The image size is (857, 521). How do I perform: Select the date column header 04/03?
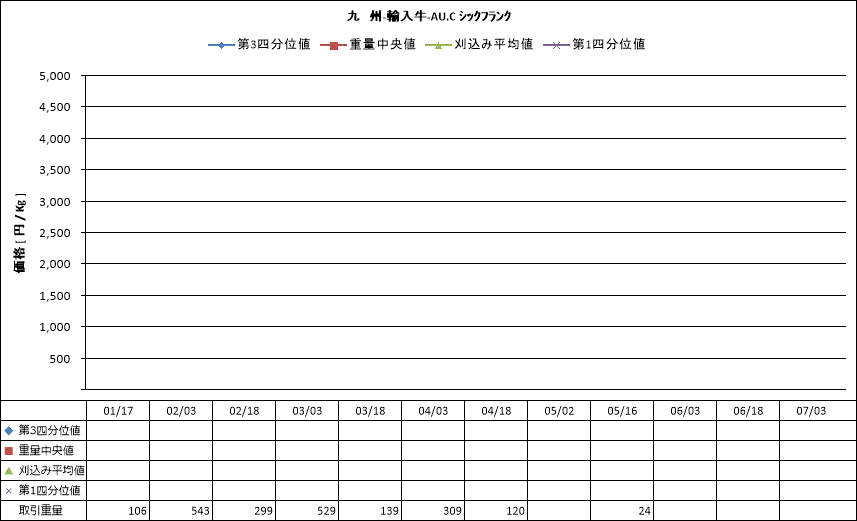coord(433,411)
